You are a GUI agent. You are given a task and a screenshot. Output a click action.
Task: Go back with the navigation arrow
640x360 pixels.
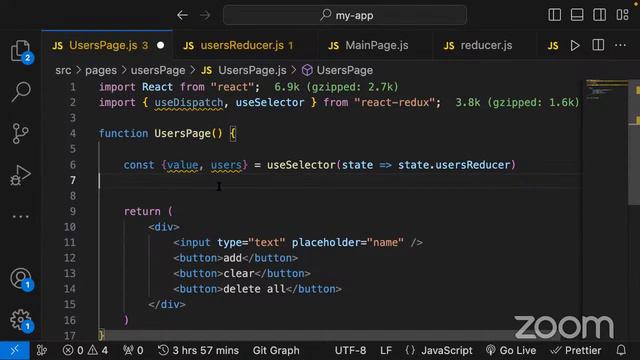point(182,16)
